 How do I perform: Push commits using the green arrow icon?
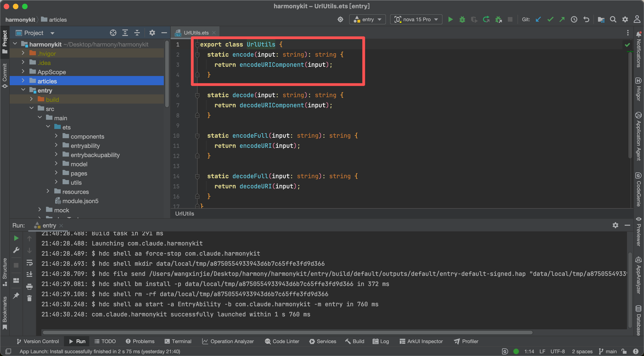(x=562, y=19)
